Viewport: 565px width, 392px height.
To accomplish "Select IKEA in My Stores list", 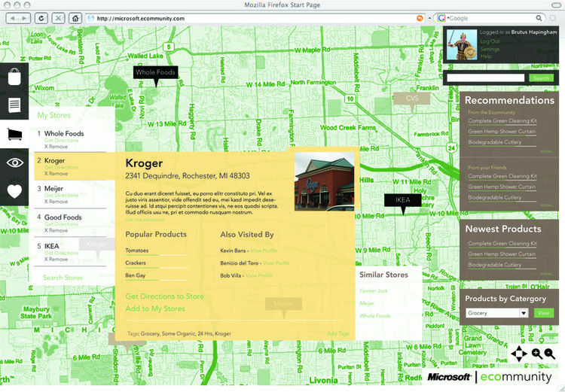I will tap(51, 246).
